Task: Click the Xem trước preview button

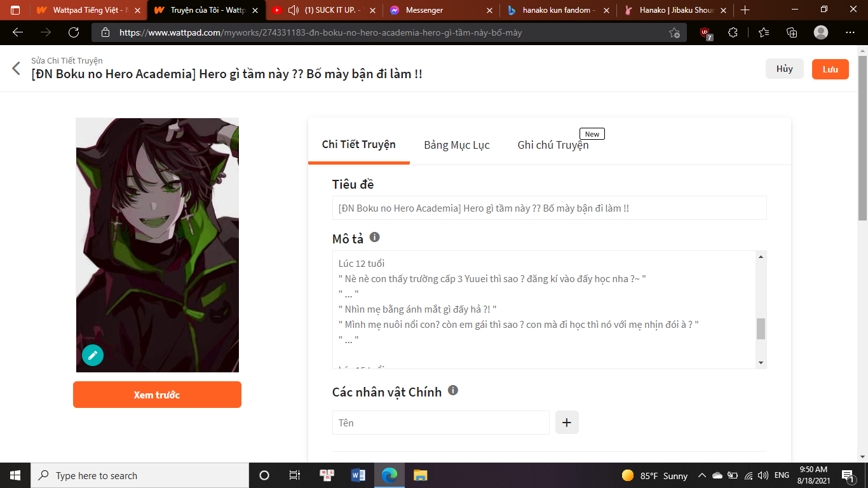Action: [x=157, y=395]
